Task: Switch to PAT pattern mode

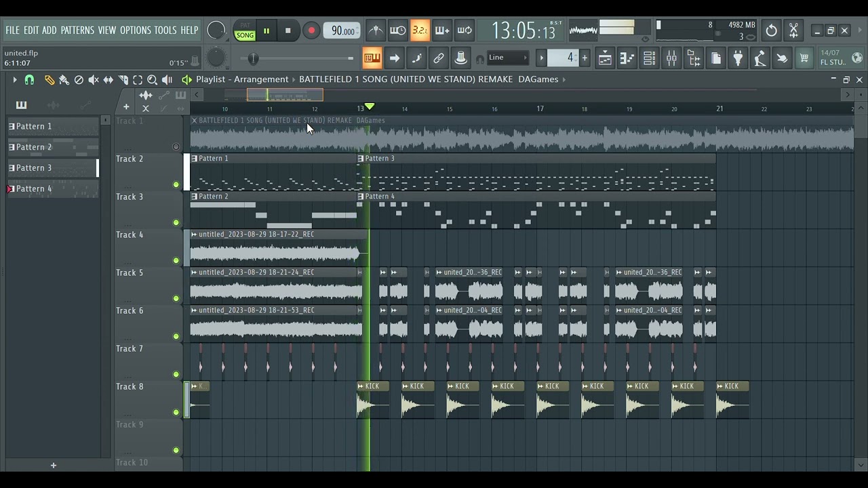Action: (x=245, y=26)
